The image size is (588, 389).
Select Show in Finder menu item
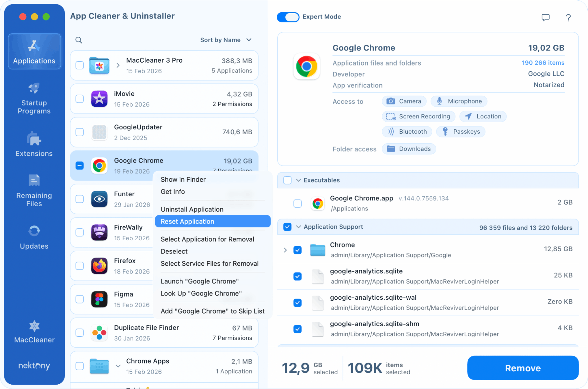pyautogui.click(x=183, y=180)
